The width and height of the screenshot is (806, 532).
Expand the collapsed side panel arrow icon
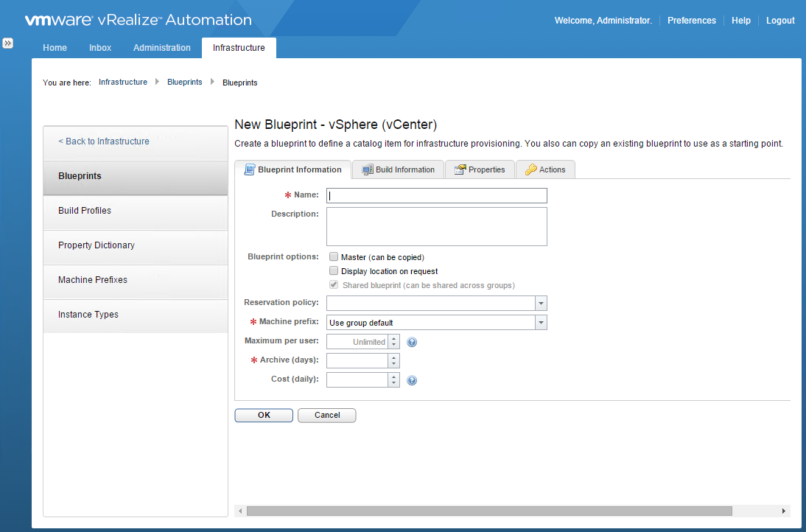pos(7,43)
